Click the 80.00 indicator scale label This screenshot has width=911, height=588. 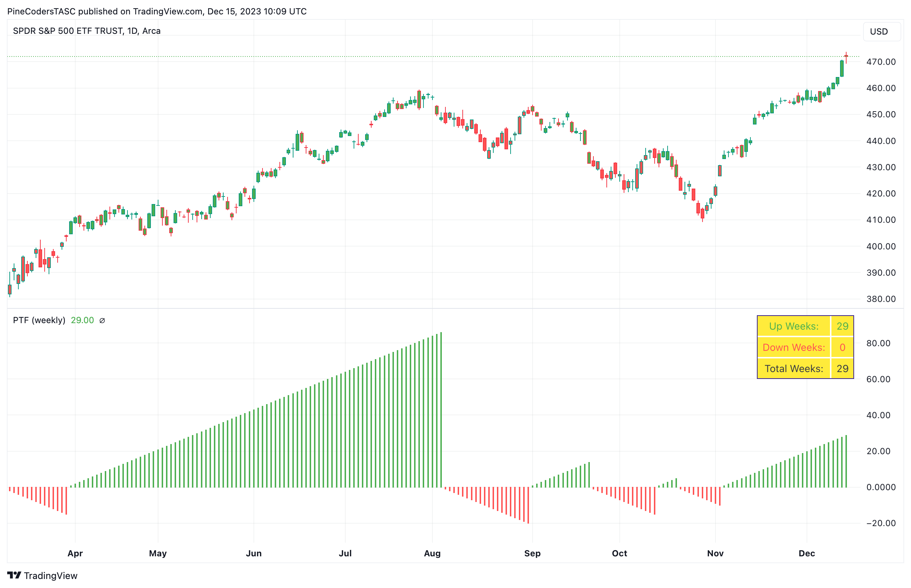click(x=878, y=343)
